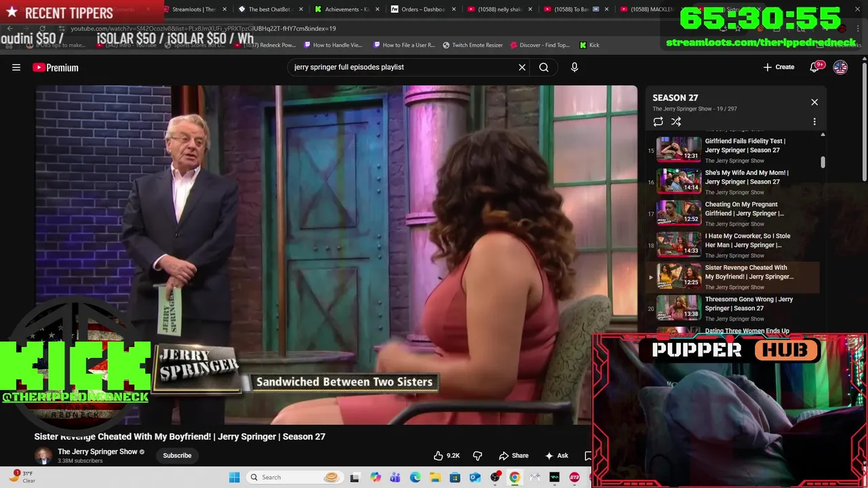Open Task View from the taskbar
Viewport: 868px width, 488px height.
[355, 477]
